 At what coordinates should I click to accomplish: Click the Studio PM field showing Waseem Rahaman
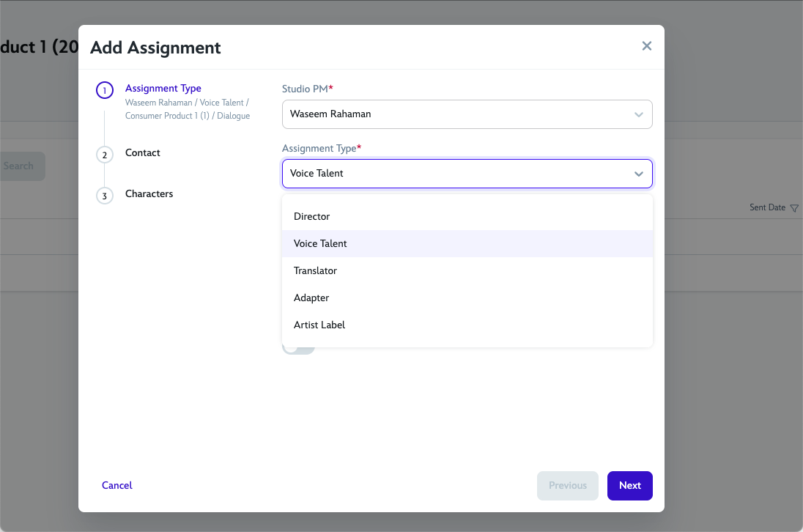(x=467, y=114)
